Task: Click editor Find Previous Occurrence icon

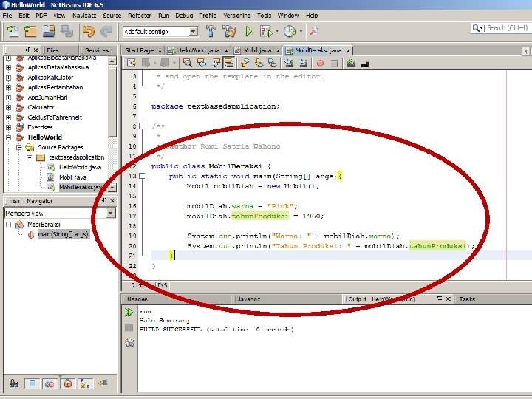Action: [202, 63]
